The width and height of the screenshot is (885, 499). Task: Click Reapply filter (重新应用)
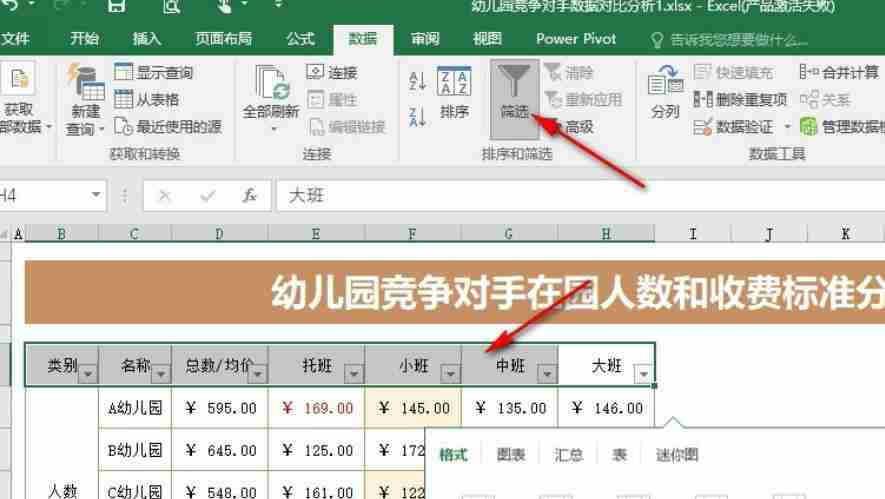click(x=584, y=100)
